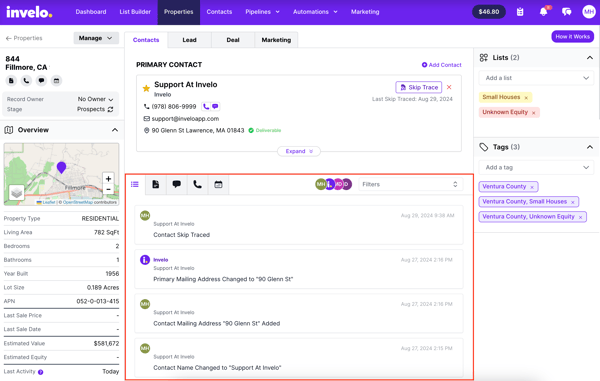Remove the Small Houses list chip
This screenshot has width=600, height=381.
coord(526,98)
